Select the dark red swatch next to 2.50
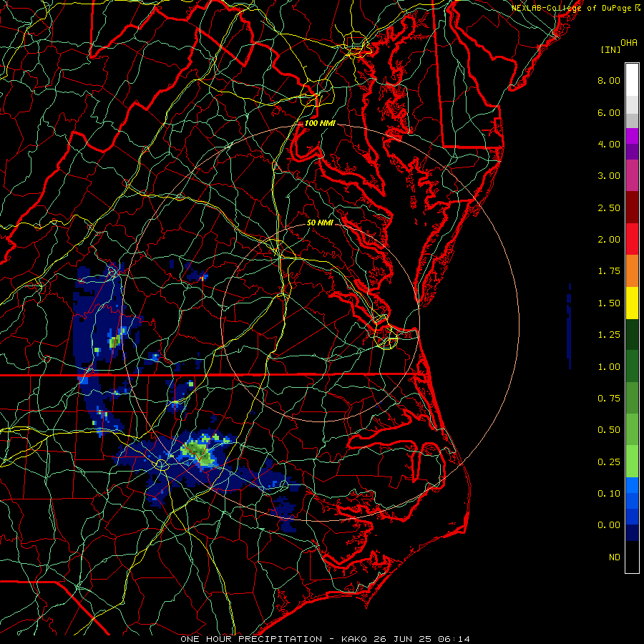This screenshot has height=644, width=644. click(x=632, y=208)
